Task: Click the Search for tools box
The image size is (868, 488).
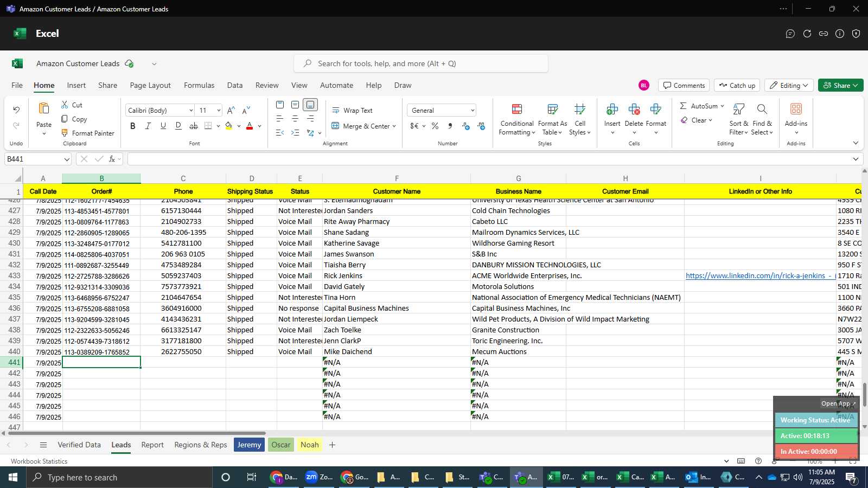Action: 421,63
